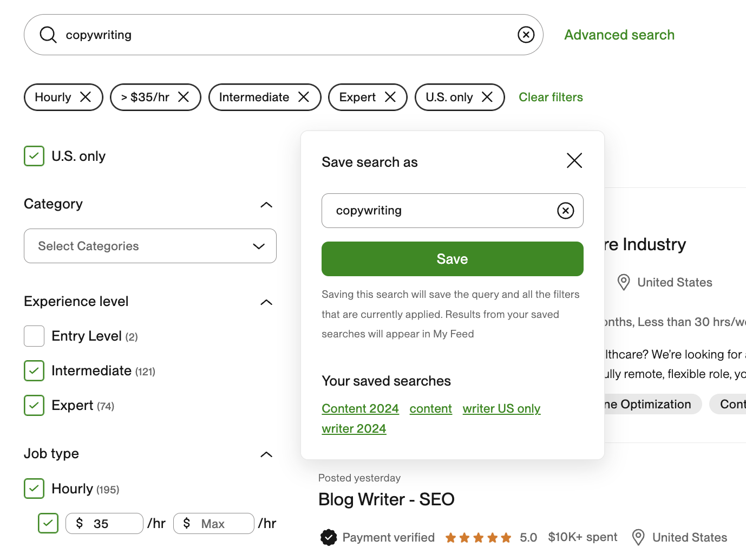Click the location pin next to United States in Blog Writer listing
Image resolution: width=746 pixels, height=560 pixels.
click(x=638, y=537)
